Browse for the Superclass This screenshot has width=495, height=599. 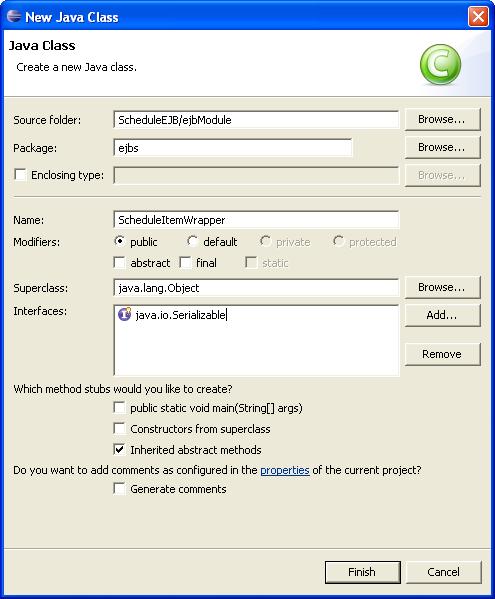click(442, 287)
